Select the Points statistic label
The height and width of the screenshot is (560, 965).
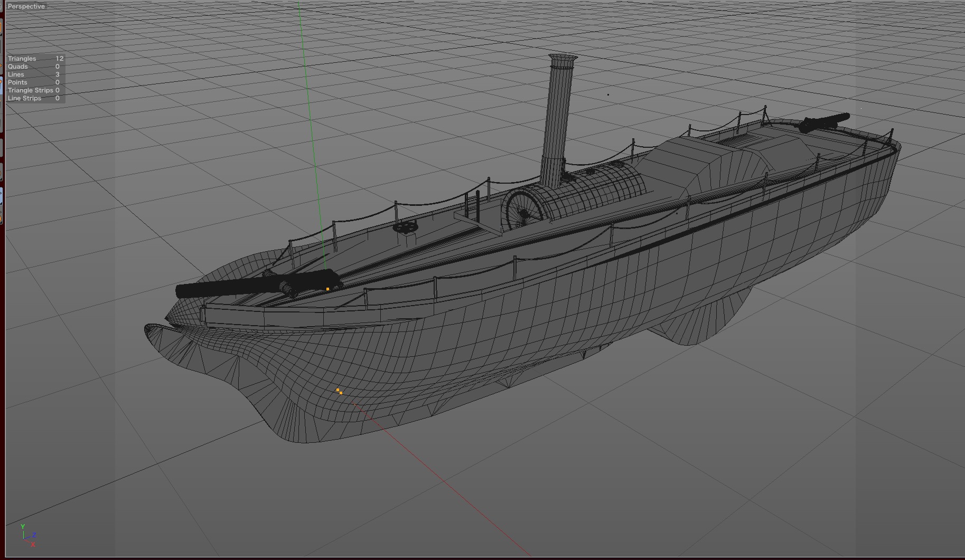17,82
